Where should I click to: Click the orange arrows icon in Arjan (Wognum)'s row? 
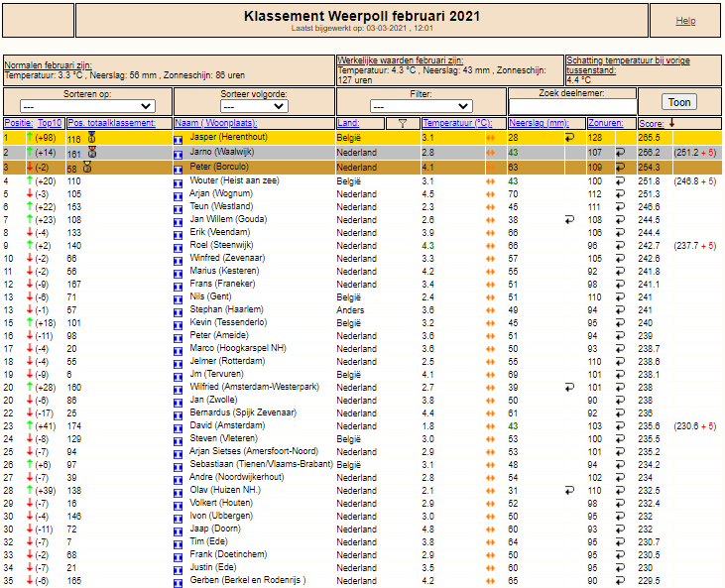(x=490, y=194)
